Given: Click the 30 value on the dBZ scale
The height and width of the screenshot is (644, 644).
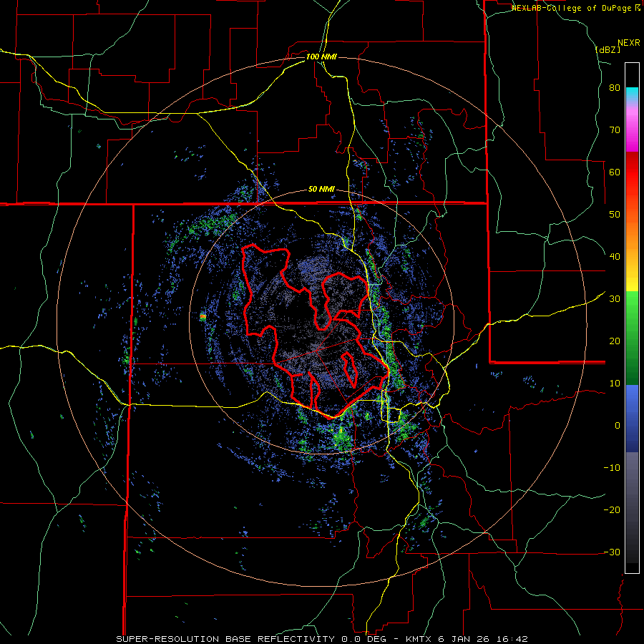Looking at the screenshot, I should click(x=615, y=299).
